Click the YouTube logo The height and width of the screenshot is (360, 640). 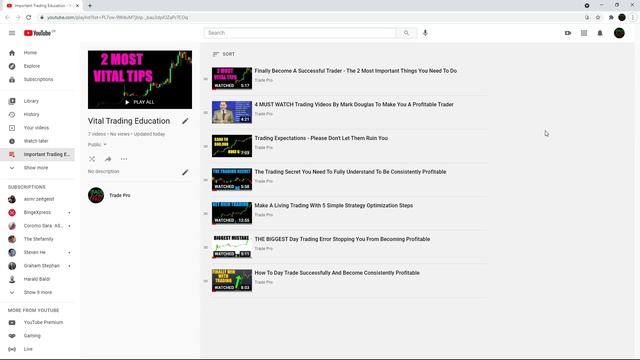(39, 33)
